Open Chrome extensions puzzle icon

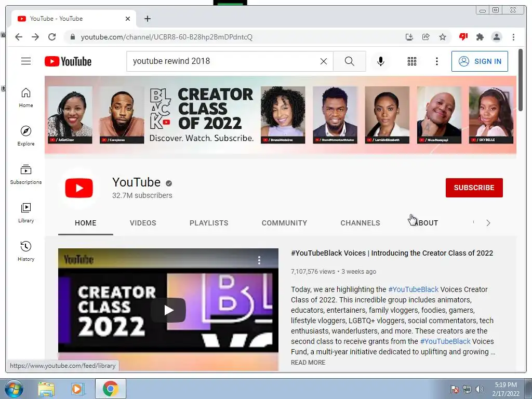click(480, 37)
